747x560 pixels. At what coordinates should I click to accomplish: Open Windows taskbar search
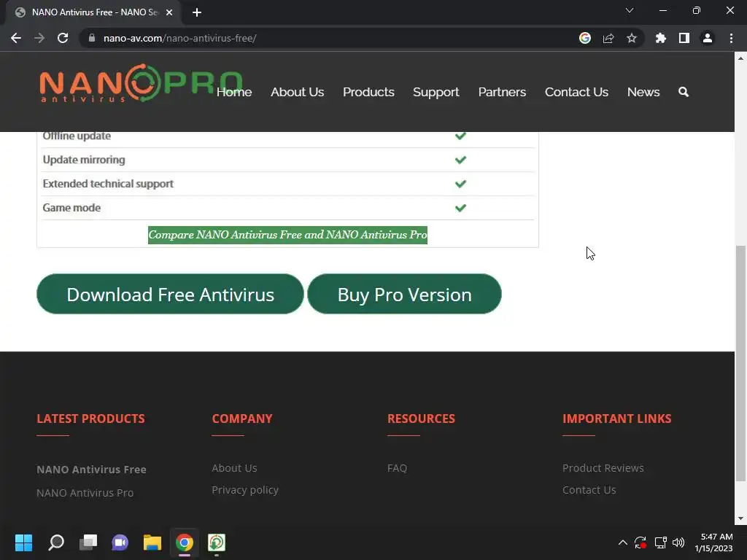(56, 542)
